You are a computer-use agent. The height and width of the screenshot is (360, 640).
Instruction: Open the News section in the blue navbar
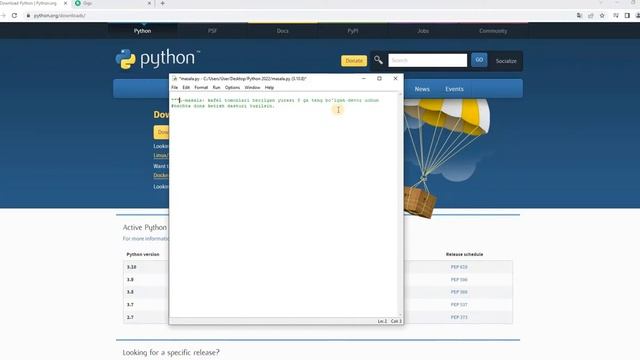tap(422, 89)
